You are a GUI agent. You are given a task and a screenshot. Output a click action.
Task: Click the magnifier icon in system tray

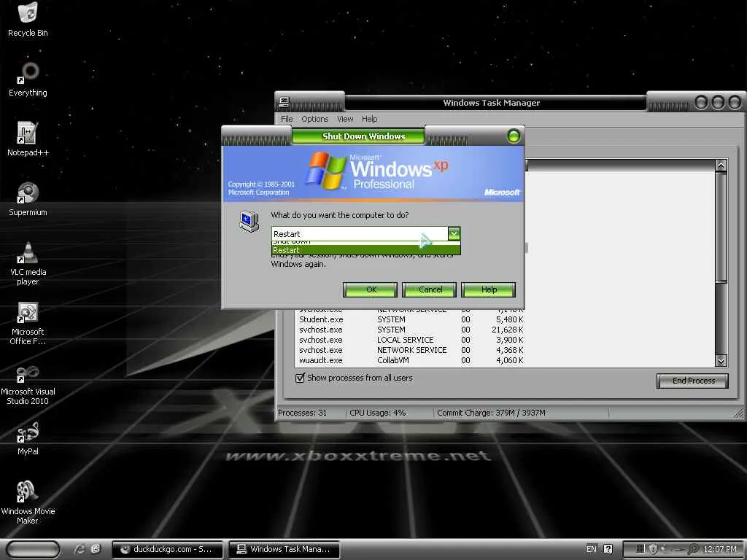click(x=694, y=549)
